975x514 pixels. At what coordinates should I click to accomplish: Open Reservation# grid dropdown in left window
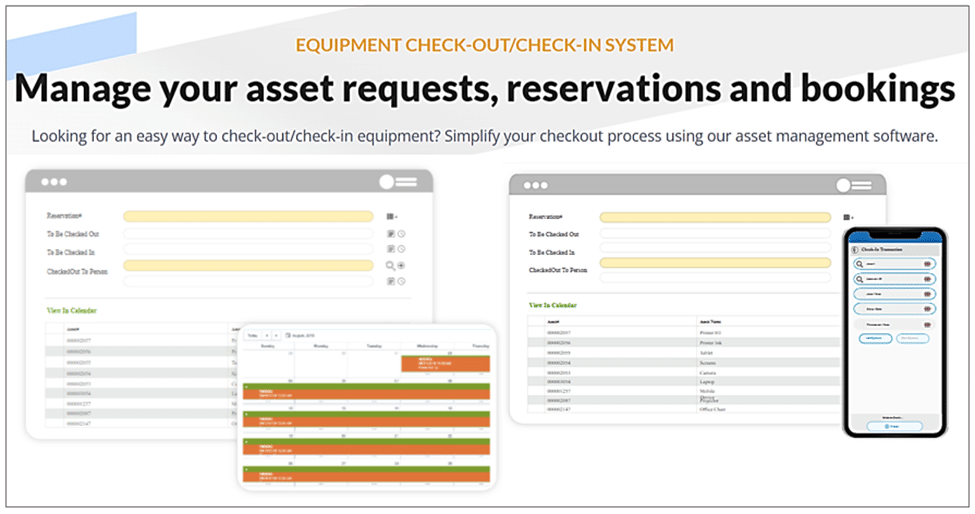[391, 216]
